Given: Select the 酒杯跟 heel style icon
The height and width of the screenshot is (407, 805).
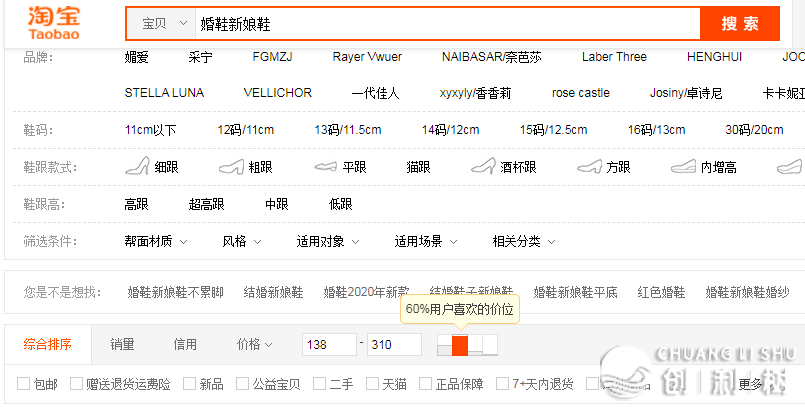Looking at the screenshot, I should tap(484, 166).
